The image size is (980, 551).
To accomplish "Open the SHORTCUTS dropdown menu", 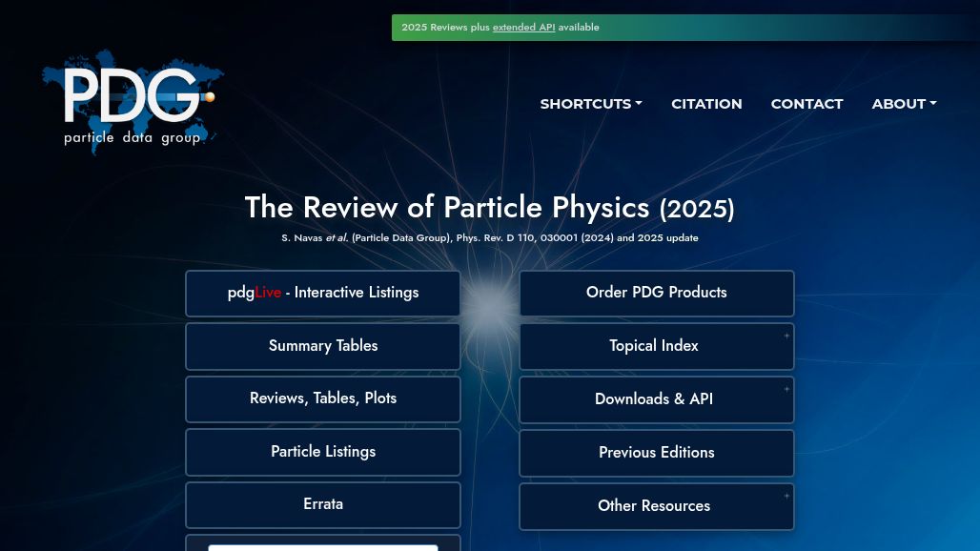I will 590,104.
